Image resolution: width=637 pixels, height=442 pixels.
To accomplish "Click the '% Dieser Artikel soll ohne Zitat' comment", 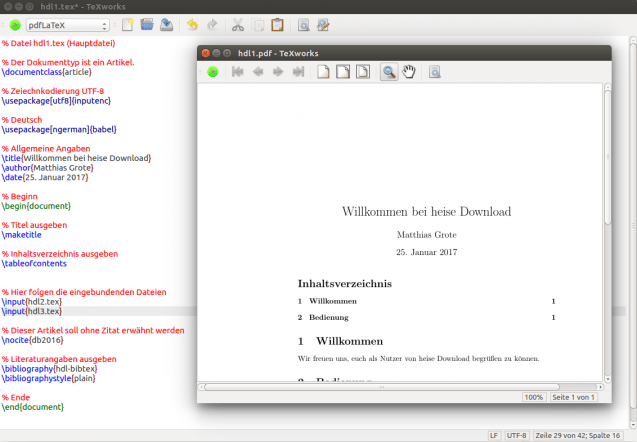I will (x=93, y=330).
